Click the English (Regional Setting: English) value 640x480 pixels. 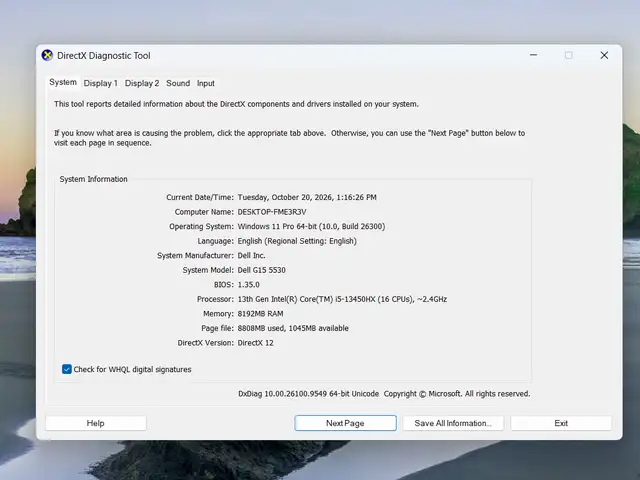click(297, 241)
